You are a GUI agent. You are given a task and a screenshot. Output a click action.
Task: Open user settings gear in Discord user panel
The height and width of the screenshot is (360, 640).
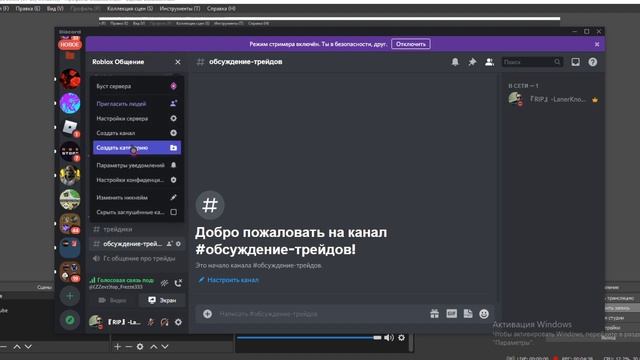(178, 322)
